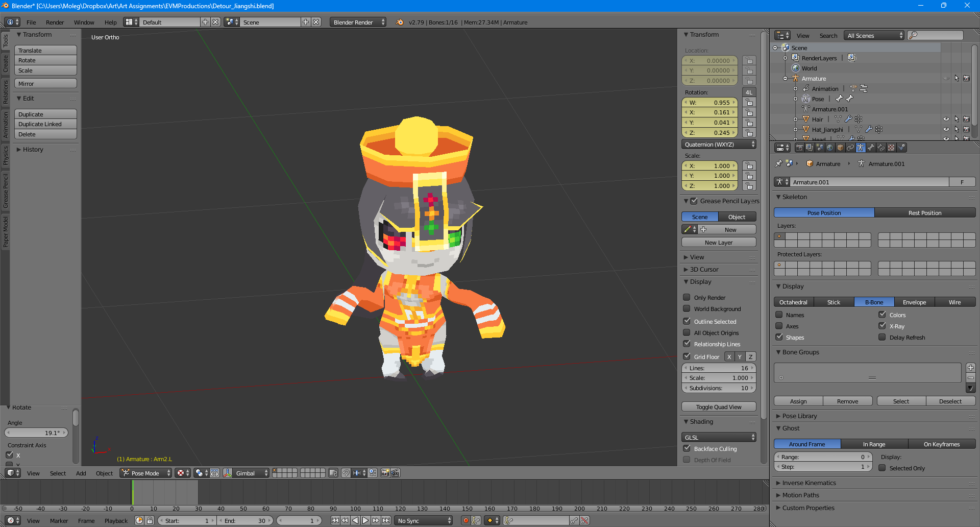
Task: Click the insert keyframe key icon
Action: click(x=574, y=520)
